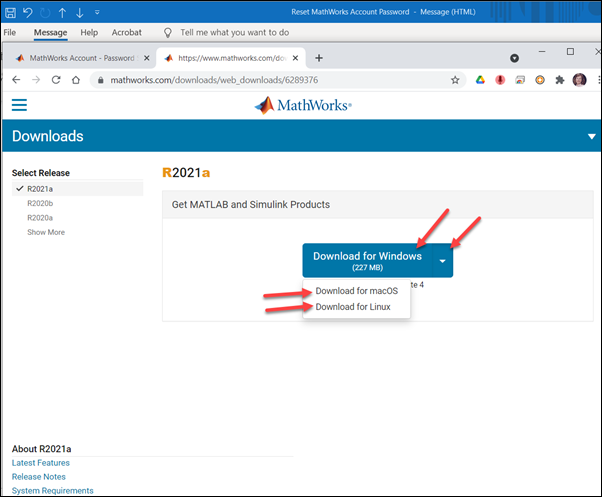Select the mathworks.com downloads browser tab
Viewport: 602px width, 497px height.
click(230, 58)
